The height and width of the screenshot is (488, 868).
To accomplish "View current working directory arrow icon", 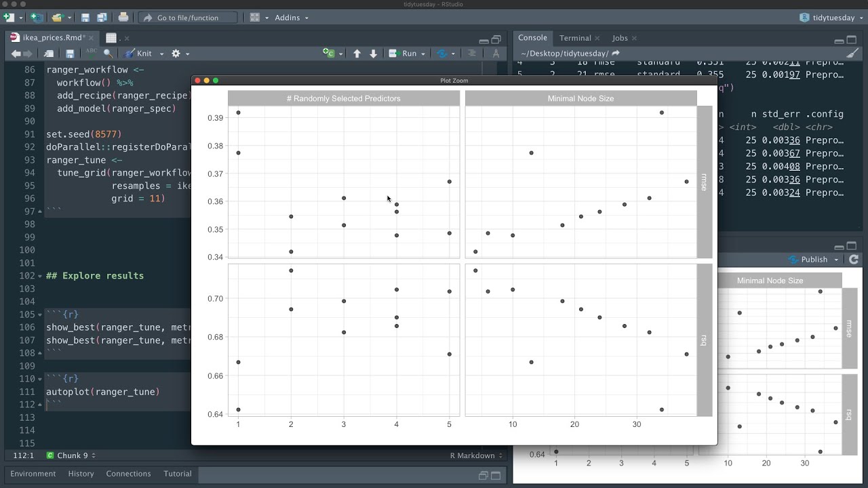I will [616, 53].
